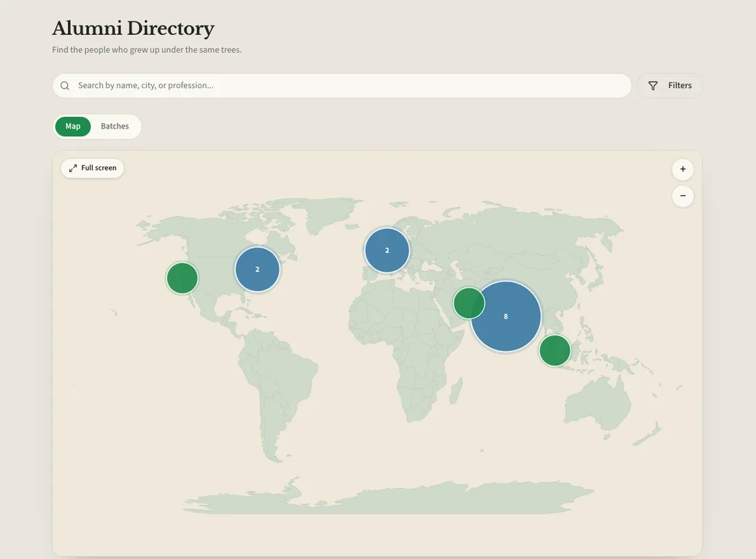
Task: Open the North America cluster of 2
Action: tap(258, 270)
